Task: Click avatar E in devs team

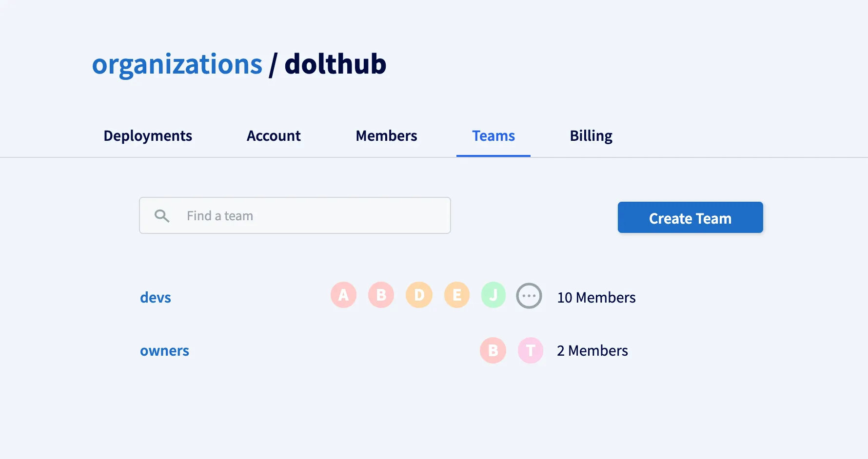Action: (x=456, y=295)
